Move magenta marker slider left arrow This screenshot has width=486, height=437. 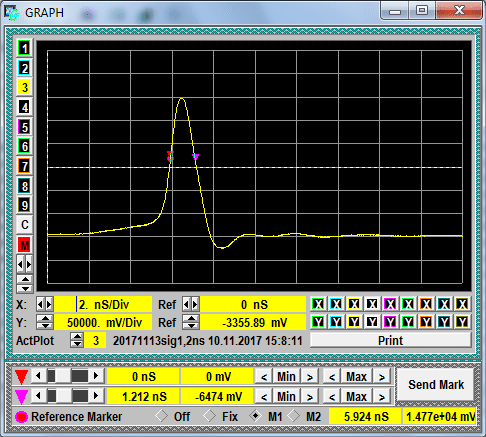[38, 396]
